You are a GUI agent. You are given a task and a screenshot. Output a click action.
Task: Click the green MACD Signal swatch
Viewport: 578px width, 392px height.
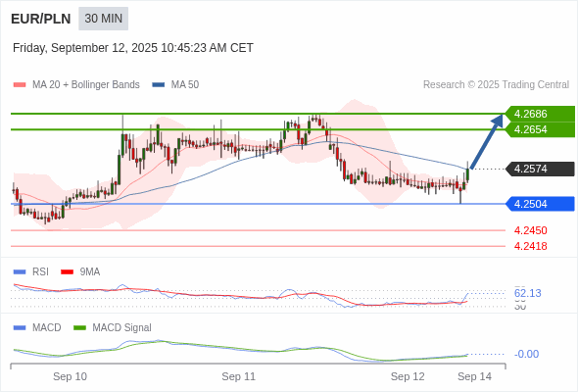[x=79, y=328]
